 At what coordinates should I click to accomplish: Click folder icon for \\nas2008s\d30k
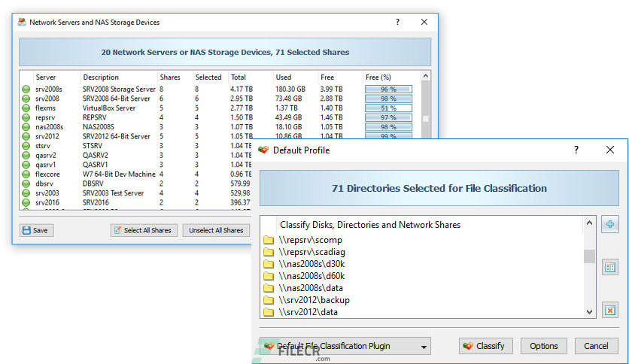(269, 264)
